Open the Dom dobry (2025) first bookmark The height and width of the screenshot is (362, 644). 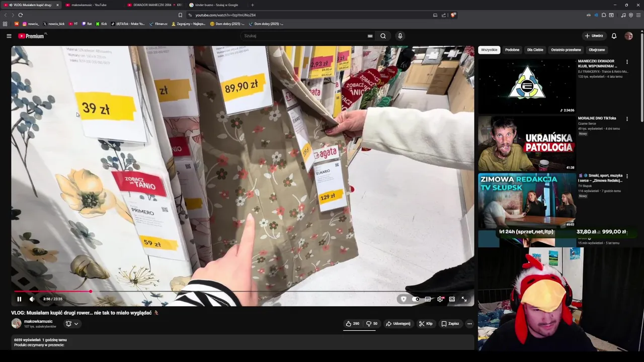pyautogui.click(x=227, y=24)
